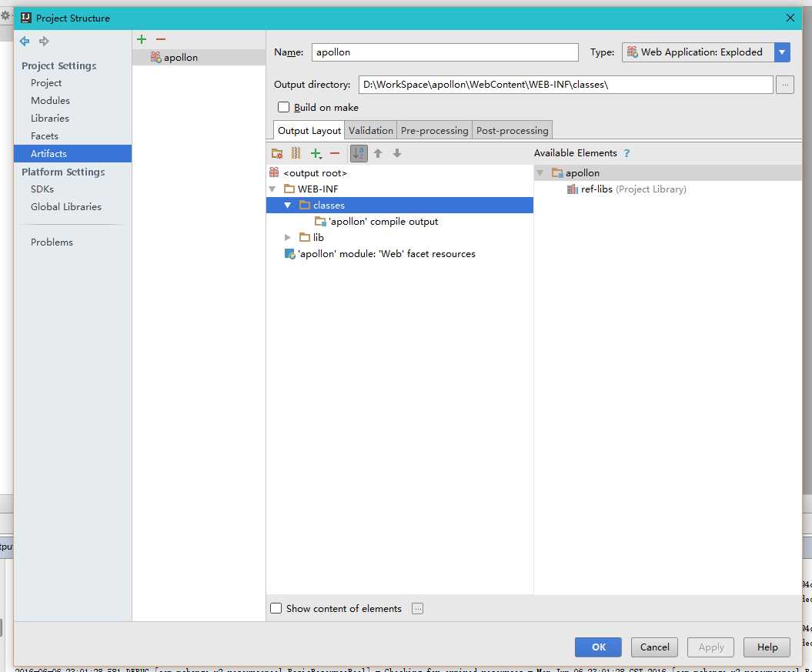Select Artifacts in the sidebar
Screen dimensions: 812x672
tap(72, 154)
